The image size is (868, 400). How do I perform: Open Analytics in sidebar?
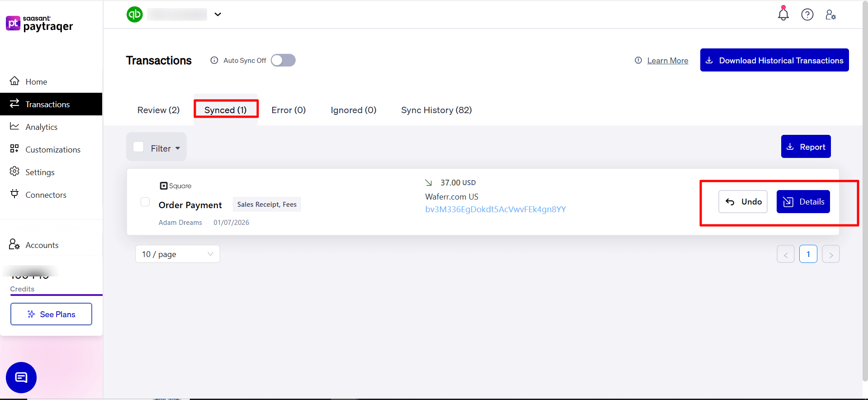51,127
